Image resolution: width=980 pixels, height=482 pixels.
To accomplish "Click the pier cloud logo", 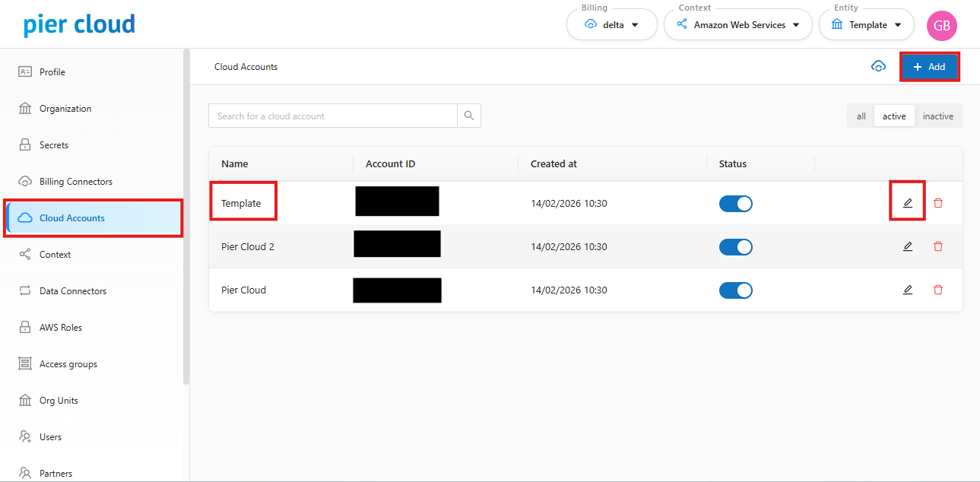I will click(79, 25).
